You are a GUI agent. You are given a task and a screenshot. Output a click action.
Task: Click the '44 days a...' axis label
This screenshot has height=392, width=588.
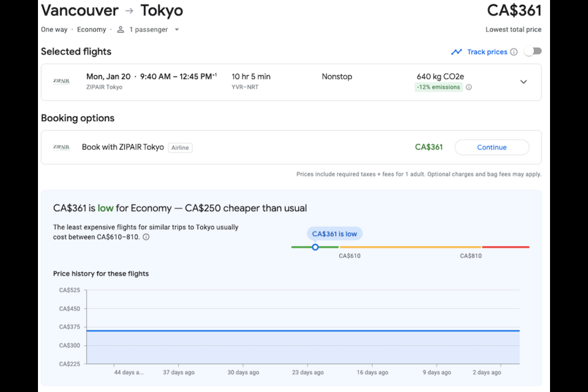coord(129,372)
